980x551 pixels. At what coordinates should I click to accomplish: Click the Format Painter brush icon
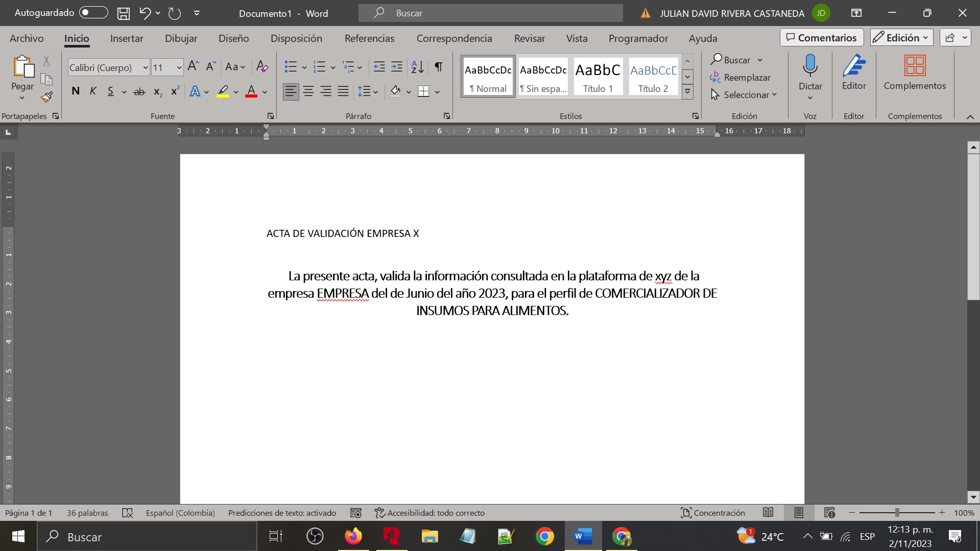[x=46, y=97]
